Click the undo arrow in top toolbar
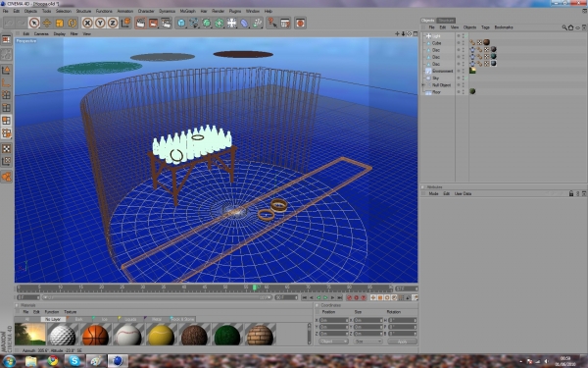 pos(9,23)
